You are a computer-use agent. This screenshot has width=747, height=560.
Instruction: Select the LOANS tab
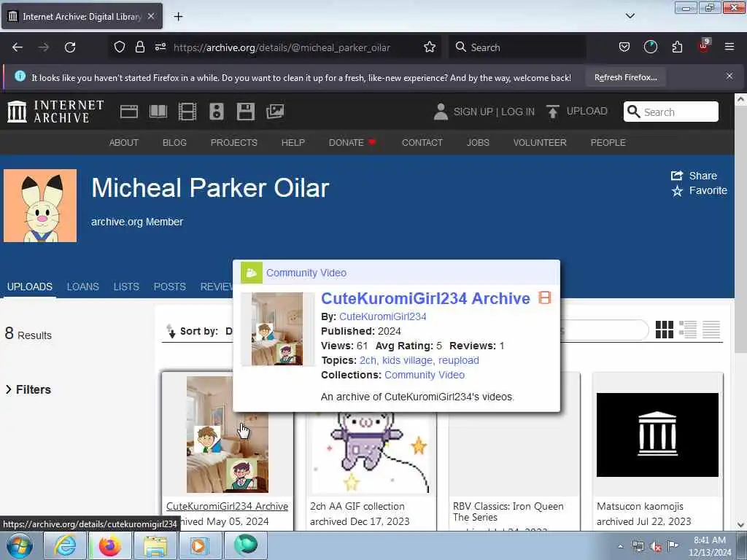(x=83, y=287)
